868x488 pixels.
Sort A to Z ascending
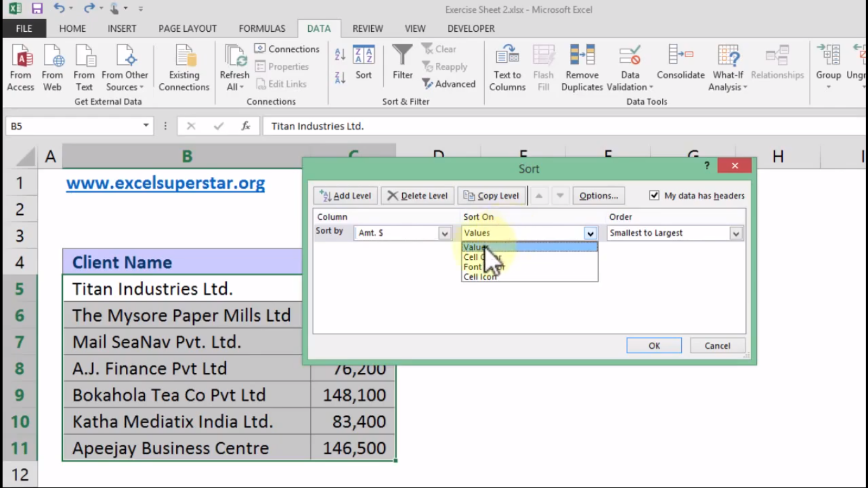tap(340, 55)
